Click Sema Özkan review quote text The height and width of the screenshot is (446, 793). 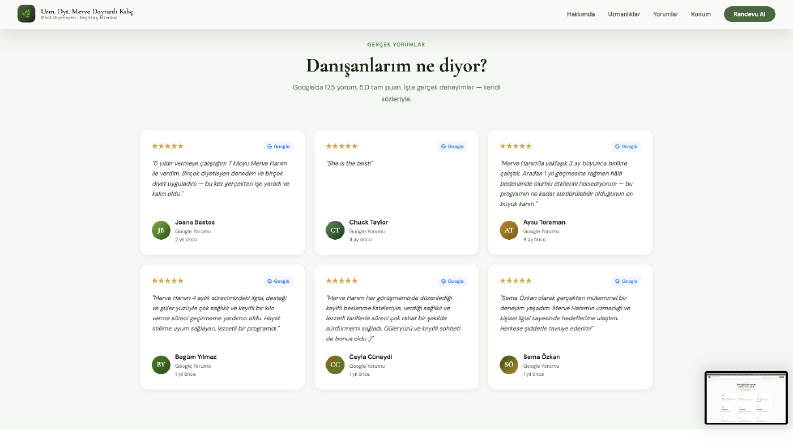(x=565, y=313)
